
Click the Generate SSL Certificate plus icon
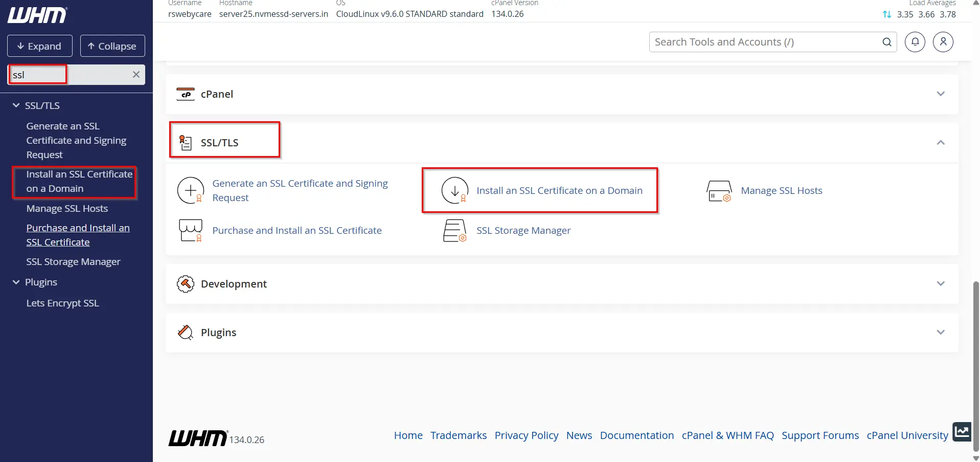point(191,190)
